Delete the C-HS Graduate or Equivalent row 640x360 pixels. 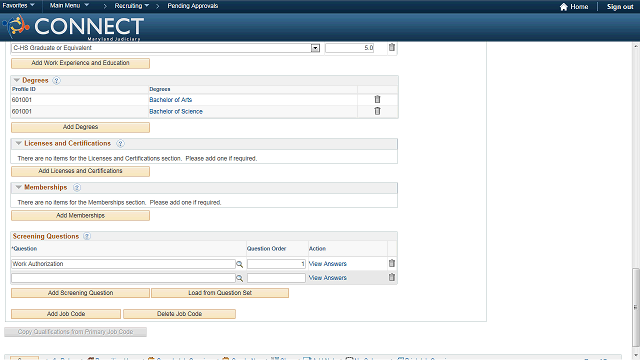click(391, 47)
